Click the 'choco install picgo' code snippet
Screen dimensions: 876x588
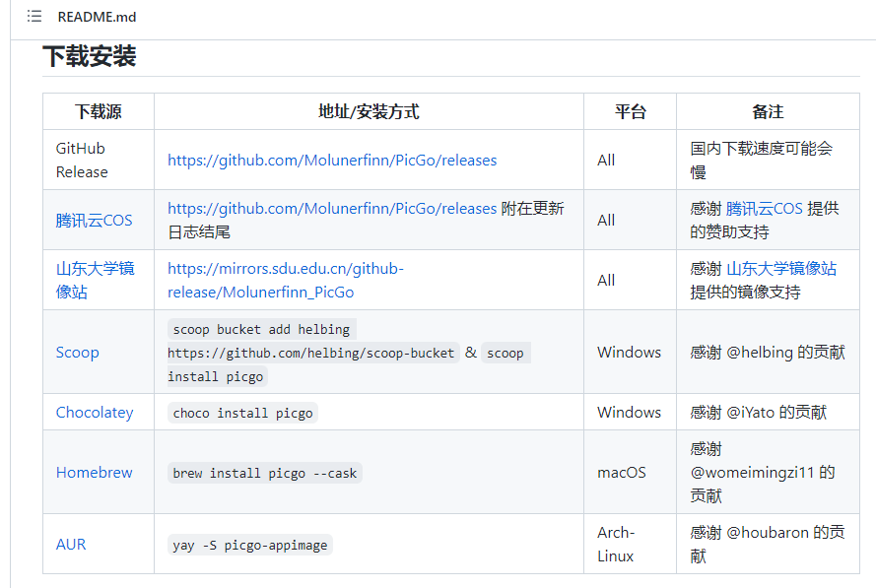pos(242,413)
